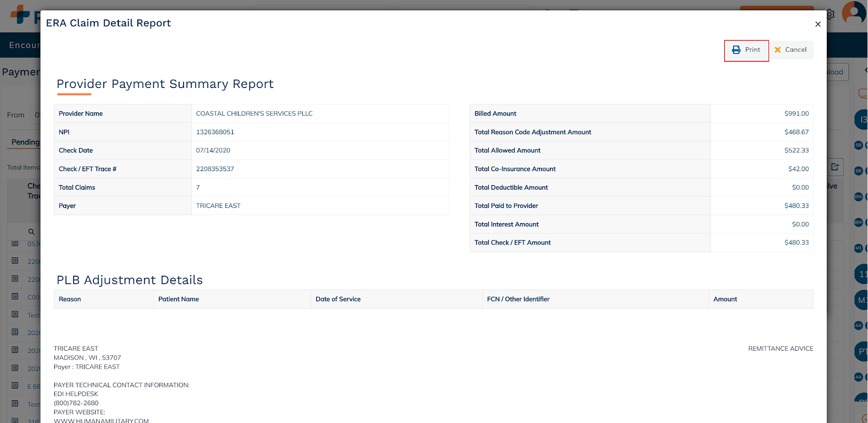Image resolution: width=868 pixels, height=423 pixels.
Task: Click the app logo at top left
Action: 21,15
